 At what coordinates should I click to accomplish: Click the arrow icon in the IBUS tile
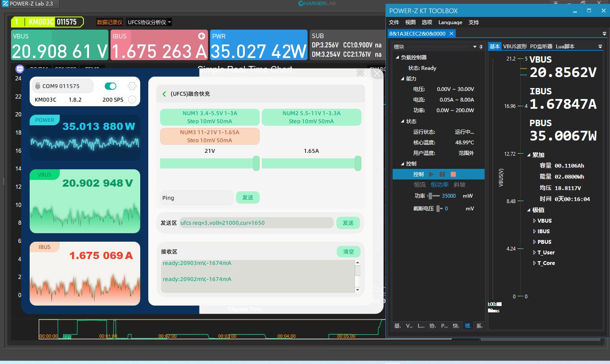click(202, 36)
